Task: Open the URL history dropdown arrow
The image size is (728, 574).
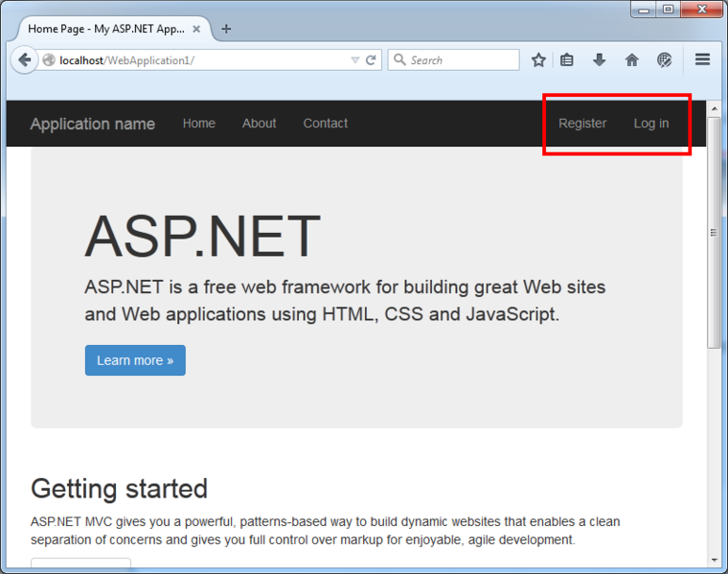Action: click(x=355, y=60)
